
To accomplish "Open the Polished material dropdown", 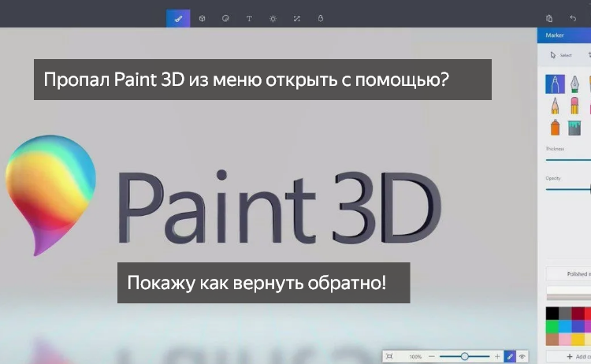I will (568, 274).
